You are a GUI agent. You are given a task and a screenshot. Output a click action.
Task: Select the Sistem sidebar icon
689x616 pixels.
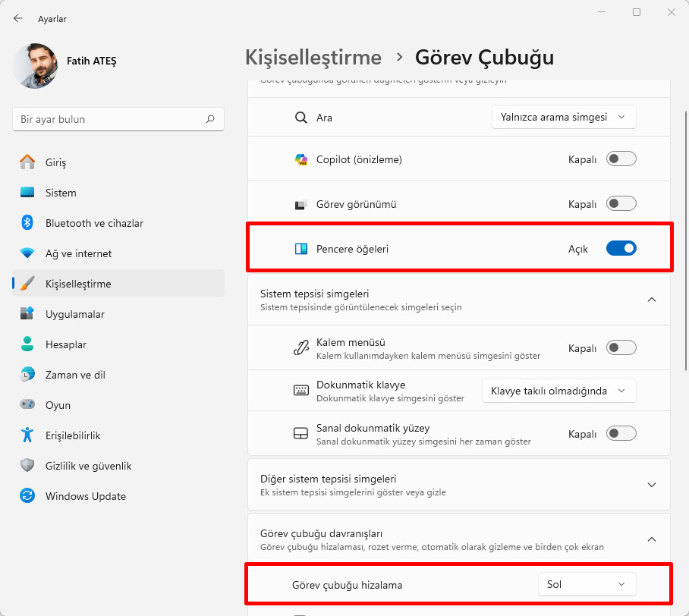pos(28,193)
